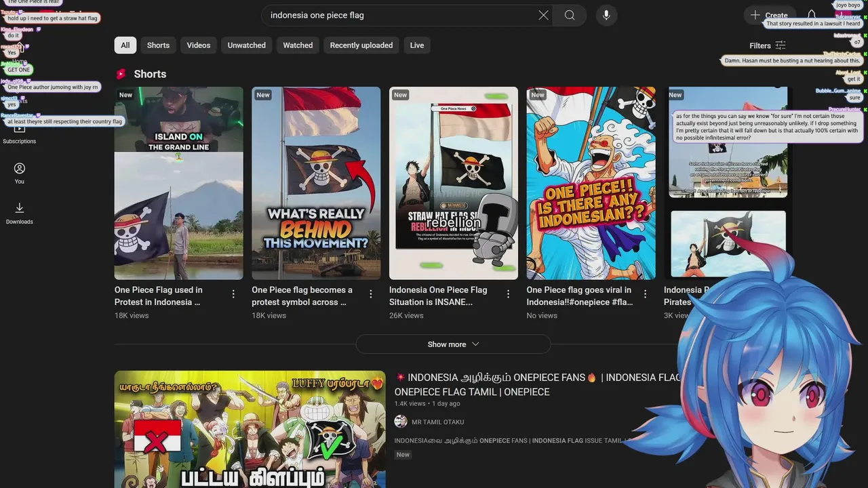Open the You sidebar section
868x488 pixels.
pos(20,174)
